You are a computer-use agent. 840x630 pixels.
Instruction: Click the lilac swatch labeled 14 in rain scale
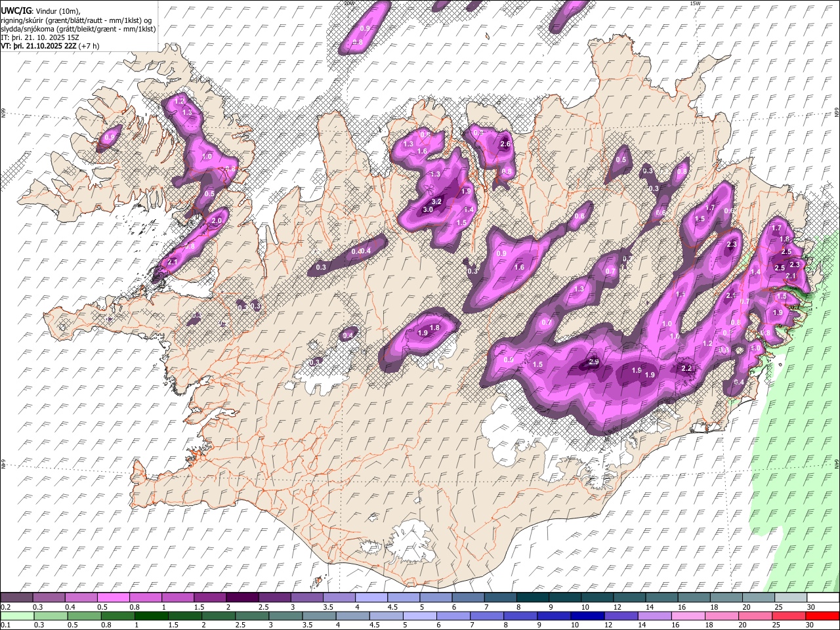[x=654, y=616]
